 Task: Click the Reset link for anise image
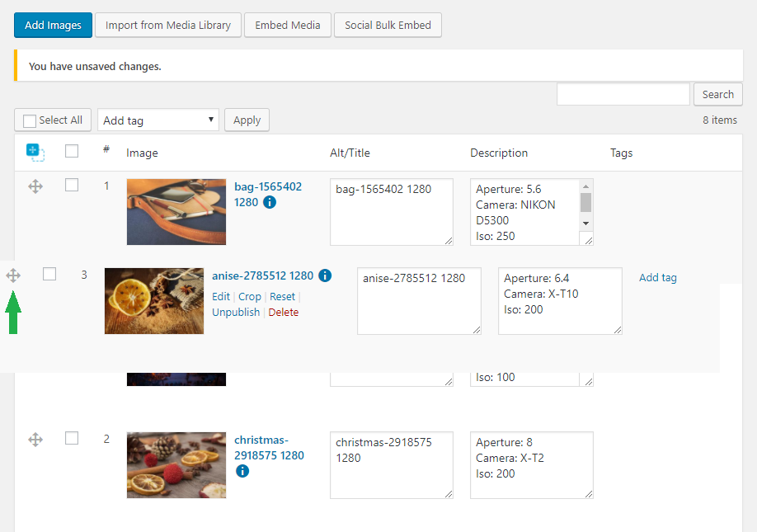[282, 296]
